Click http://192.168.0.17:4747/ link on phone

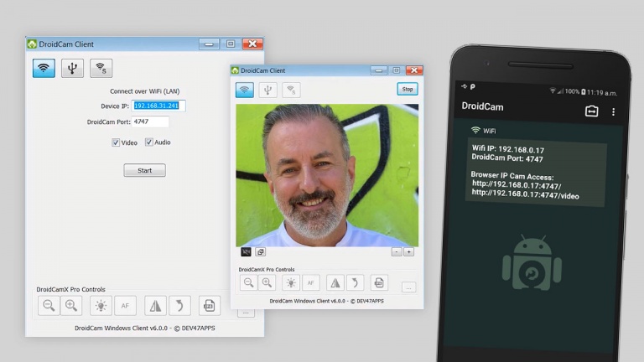click(517, 184)
